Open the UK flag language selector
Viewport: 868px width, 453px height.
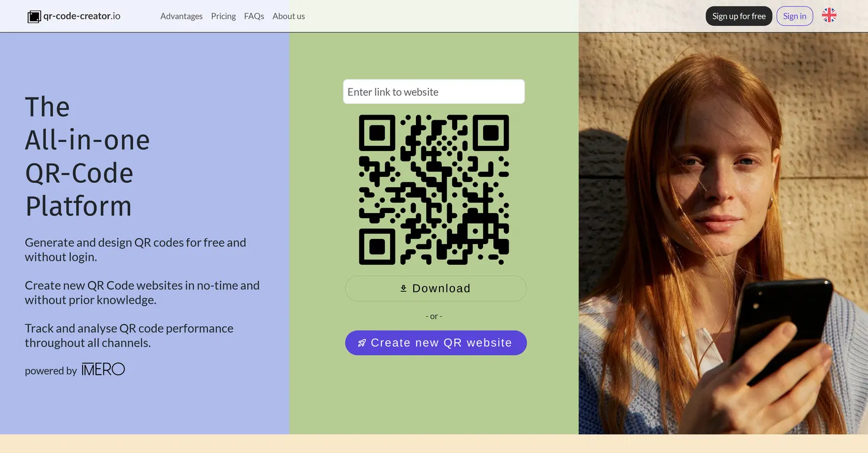(x=829, y=15)
